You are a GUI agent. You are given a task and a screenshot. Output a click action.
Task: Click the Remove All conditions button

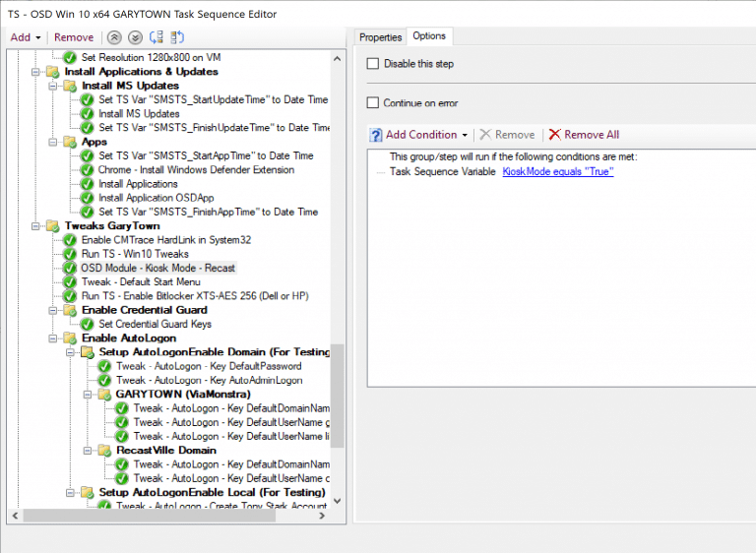pyautogui.click(x=584, y=135)
